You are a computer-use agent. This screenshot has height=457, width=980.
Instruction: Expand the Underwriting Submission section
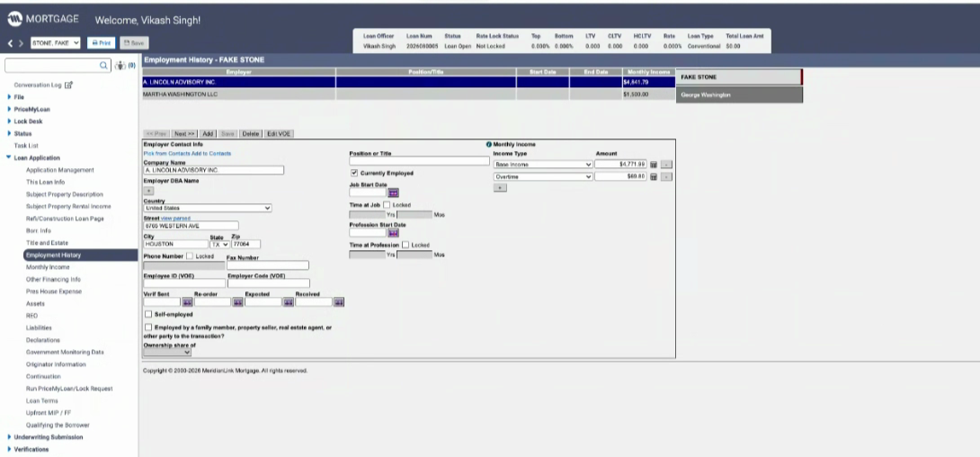tap(49, 437)
